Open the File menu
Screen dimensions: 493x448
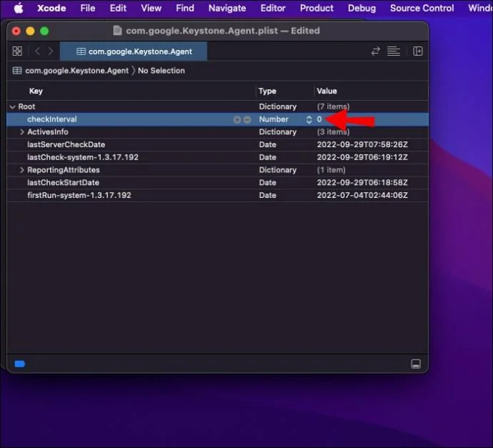pyautogui.click(x=88, y=8)
